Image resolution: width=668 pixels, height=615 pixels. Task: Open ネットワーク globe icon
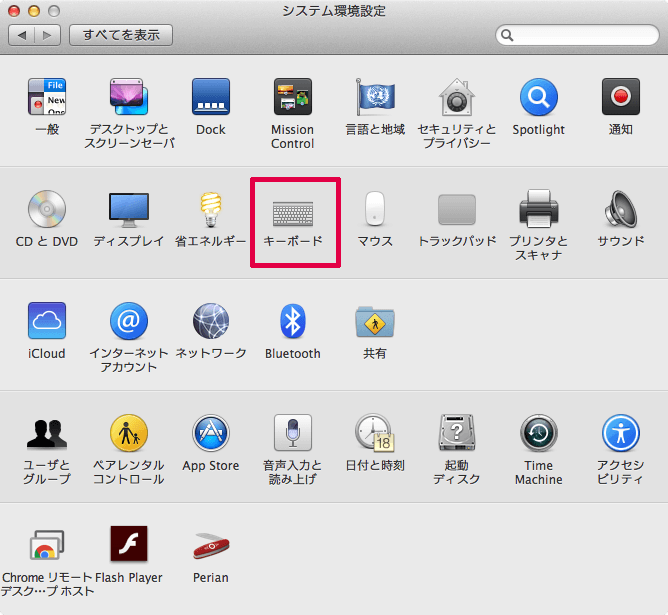211,321
